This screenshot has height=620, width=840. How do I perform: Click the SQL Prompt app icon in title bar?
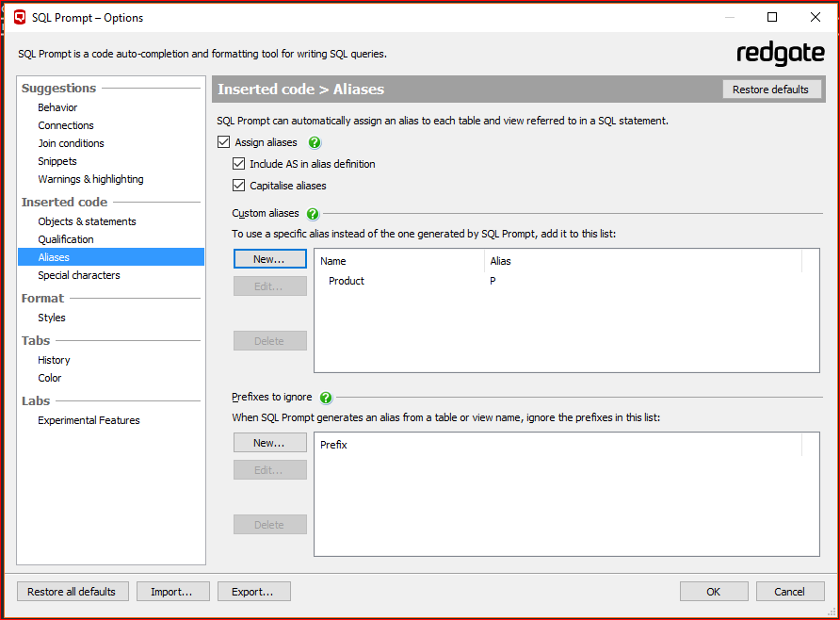[20, 17]
